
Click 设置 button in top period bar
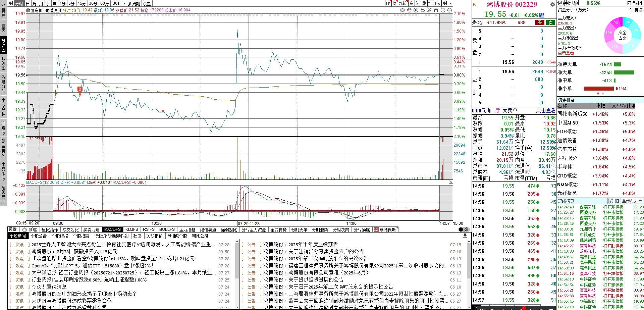pos(147,3)
